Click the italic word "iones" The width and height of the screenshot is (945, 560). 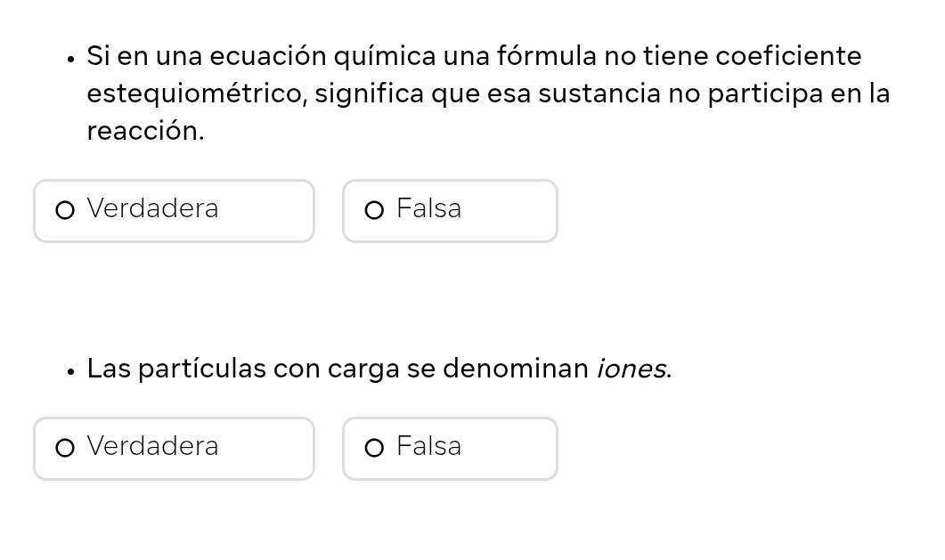coord(631,369)
